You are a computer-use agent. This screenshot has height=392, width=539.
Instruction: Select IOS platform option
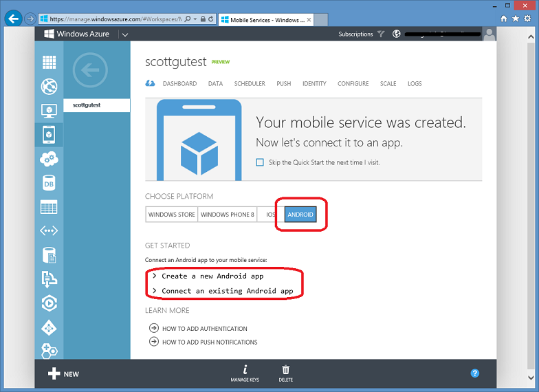coord(270,215)
